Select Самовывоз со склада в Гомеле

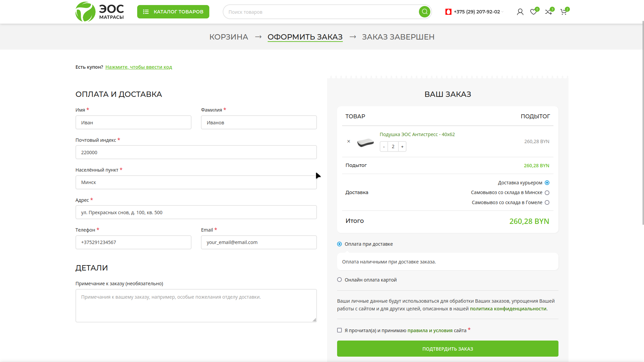pyautogui.click(x=547, y=202)
